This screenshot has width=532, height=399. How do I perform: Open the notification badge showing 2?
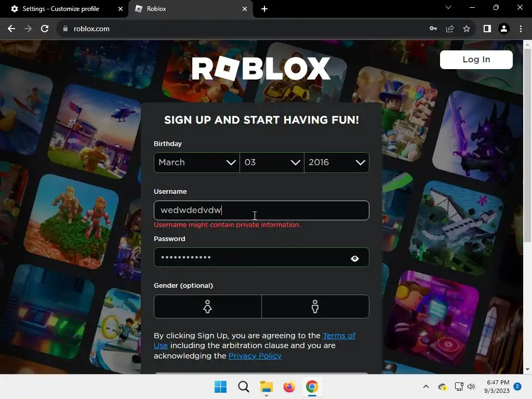click(517, 387)
